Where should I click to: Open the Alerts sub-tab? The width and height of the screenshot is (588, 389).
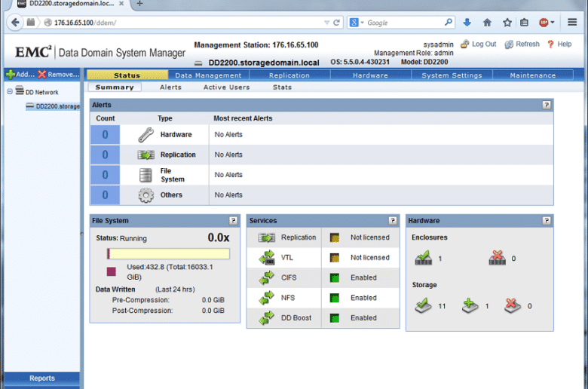(x=170, y=87)
